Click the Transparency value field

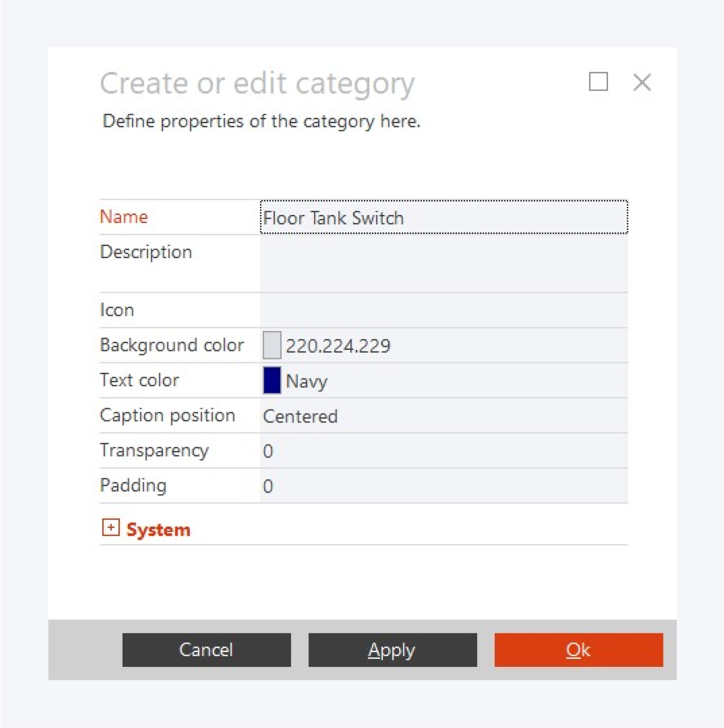443,451
